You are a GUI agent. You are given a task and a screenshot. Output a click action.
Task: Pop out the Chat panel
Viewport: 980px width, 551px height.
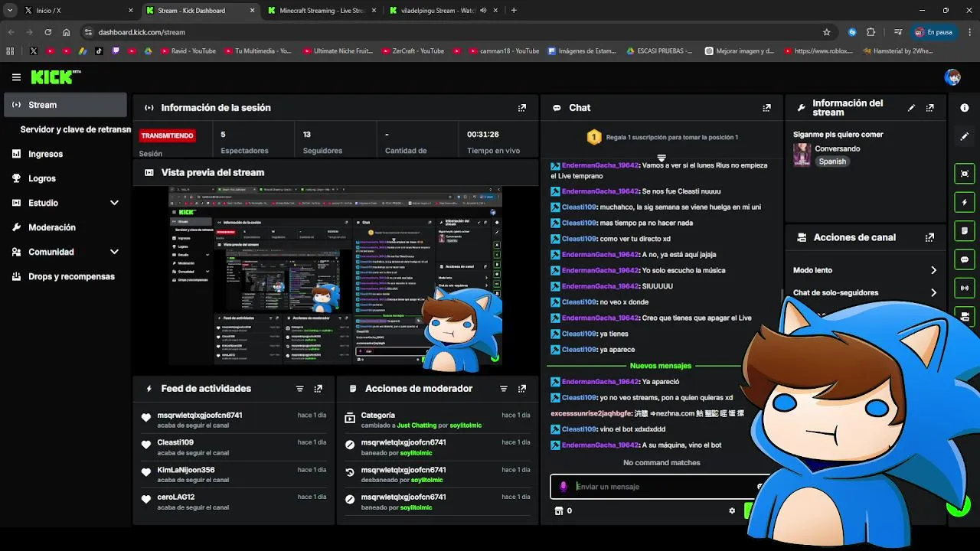coord(766,108)
